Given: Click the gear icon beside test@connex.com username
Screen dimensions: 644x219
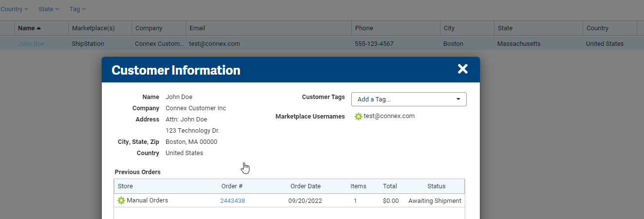Looking at the screenshot, I should (x=358, y=117).
